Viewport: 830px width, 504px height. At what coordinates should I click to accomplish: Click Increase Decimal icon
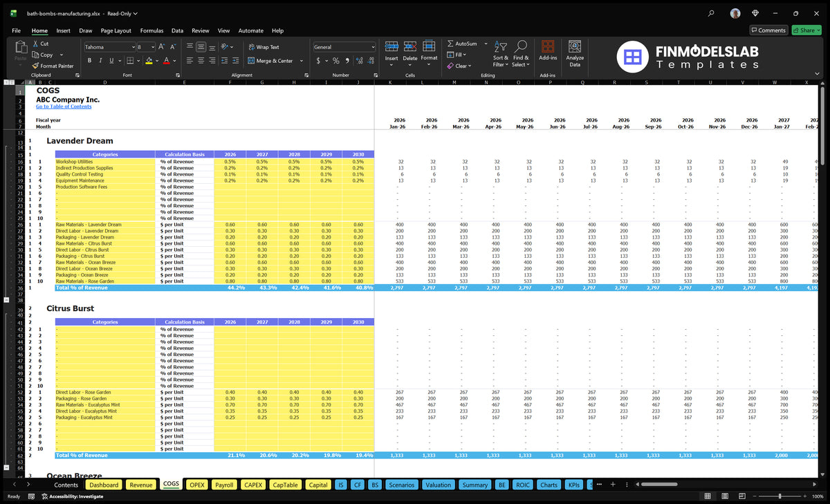(360, 61)
